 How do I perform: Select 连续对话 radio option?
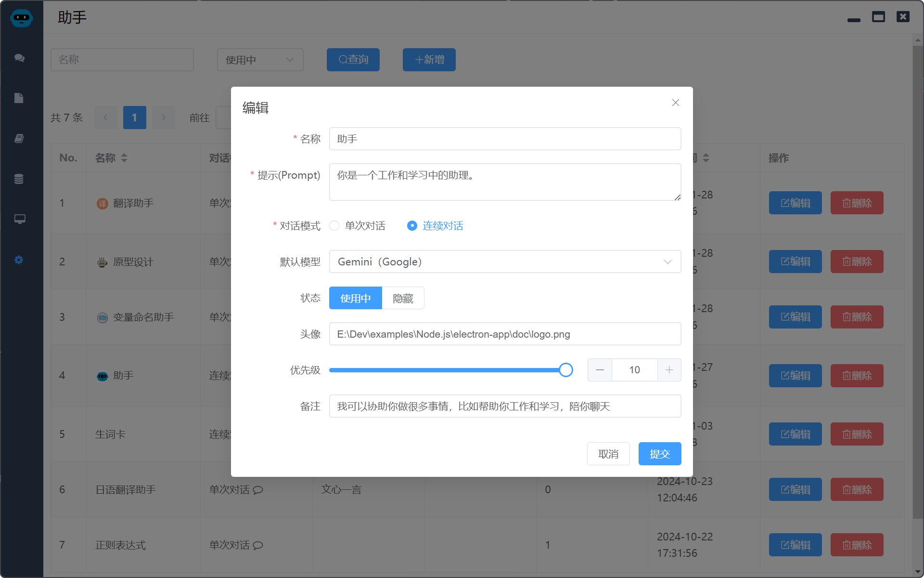click(x=435, y=226)
